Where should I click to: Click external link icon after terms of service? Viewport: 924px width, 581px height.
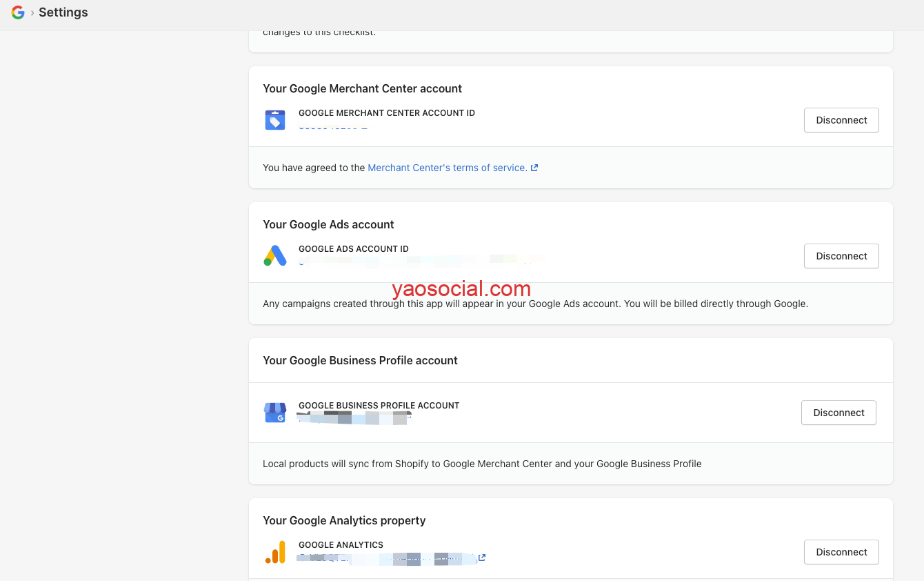click(x=534, y=168)
